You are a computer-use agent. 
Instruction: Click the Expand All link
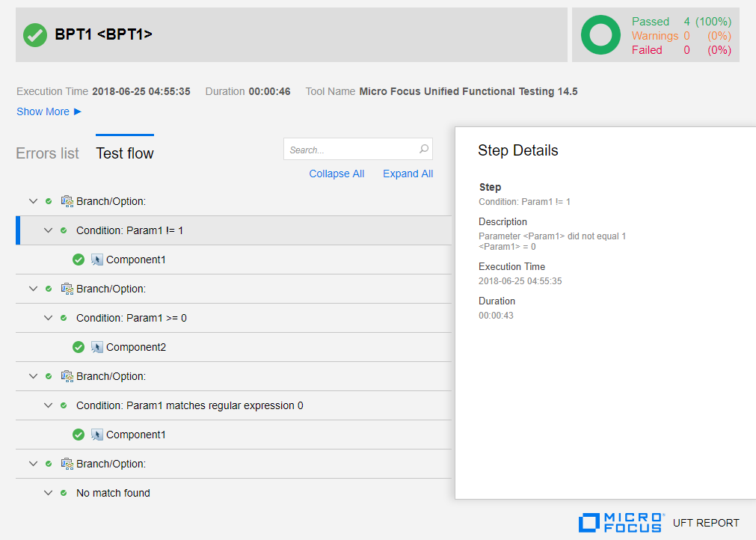click(x=408, y=174)
